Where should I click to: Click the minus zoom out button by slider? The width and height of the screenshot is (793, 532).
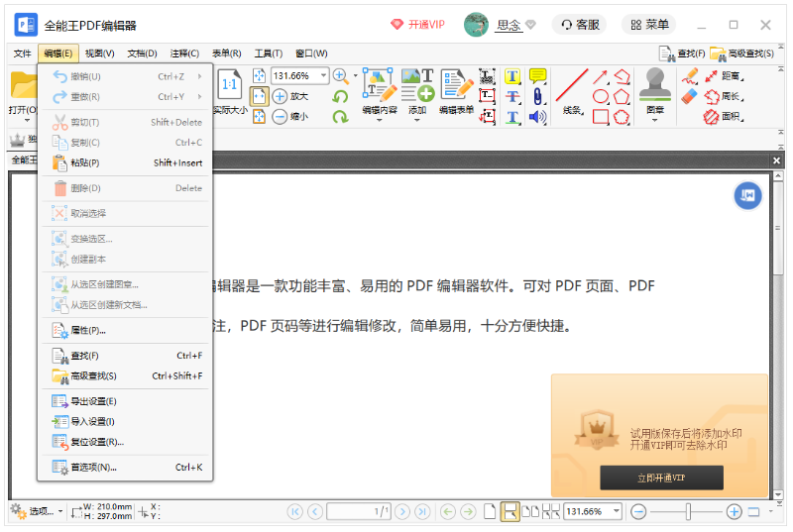coord(638,512)
